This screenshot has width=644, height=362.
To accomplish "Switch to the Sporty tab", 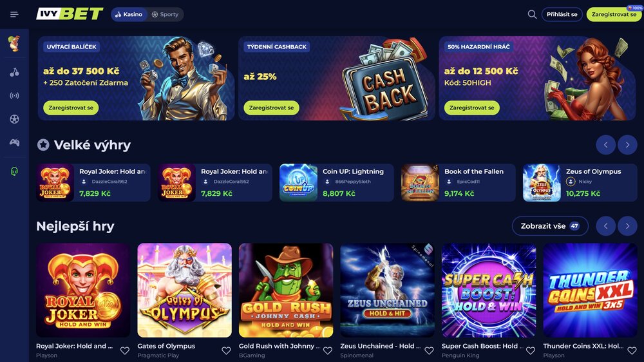I will pos(165,14).
